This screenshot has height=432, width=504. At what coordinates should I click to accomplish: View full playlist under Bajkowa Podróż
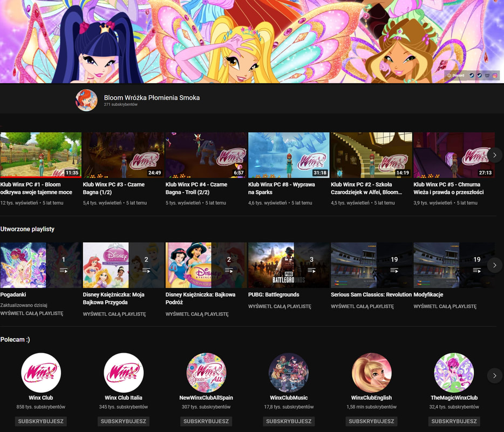click(x=197, y=314)
